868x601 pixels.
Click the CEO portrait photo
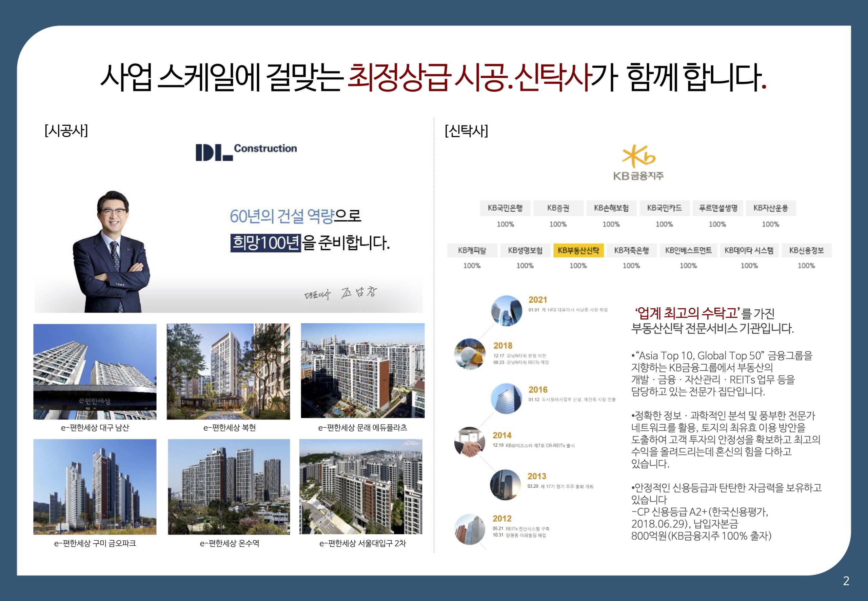[x=112, y=252]
